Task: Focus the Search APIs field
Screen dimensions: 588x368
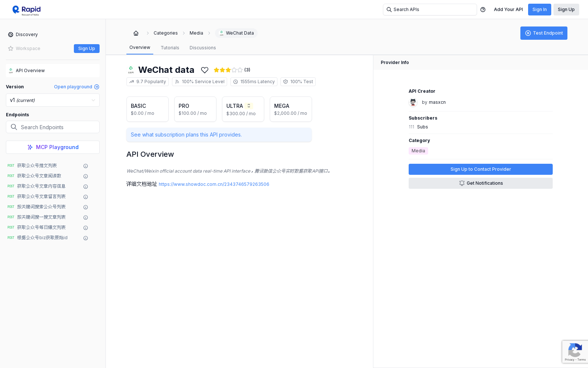Action: (x=430, y=10)
